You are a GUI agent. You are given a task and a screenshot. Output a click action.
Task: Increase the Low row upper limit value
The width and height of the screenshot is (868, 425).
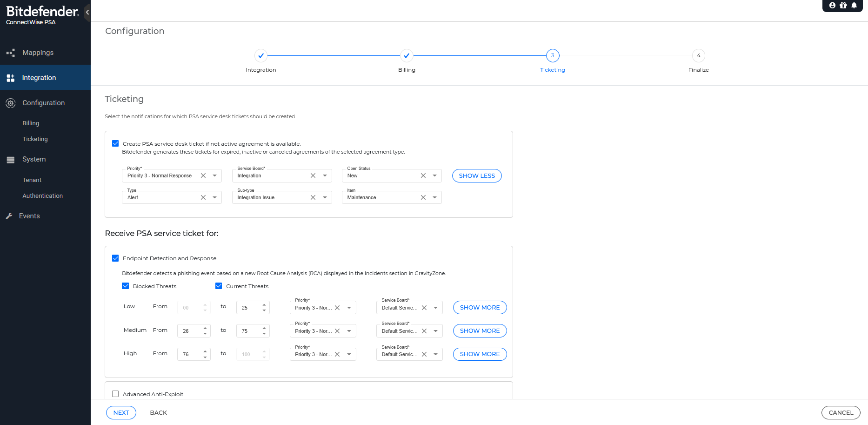tap(264, 305)
